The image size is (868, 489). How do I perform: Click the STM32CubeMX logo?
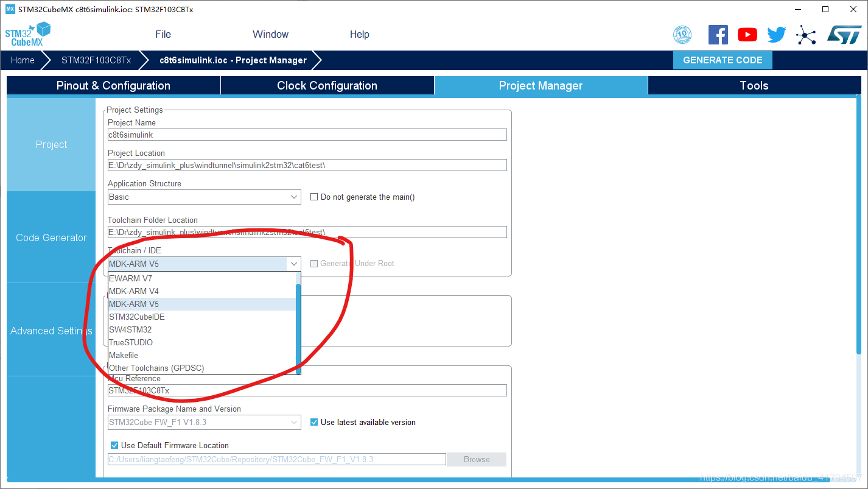[x=27, y=34]
